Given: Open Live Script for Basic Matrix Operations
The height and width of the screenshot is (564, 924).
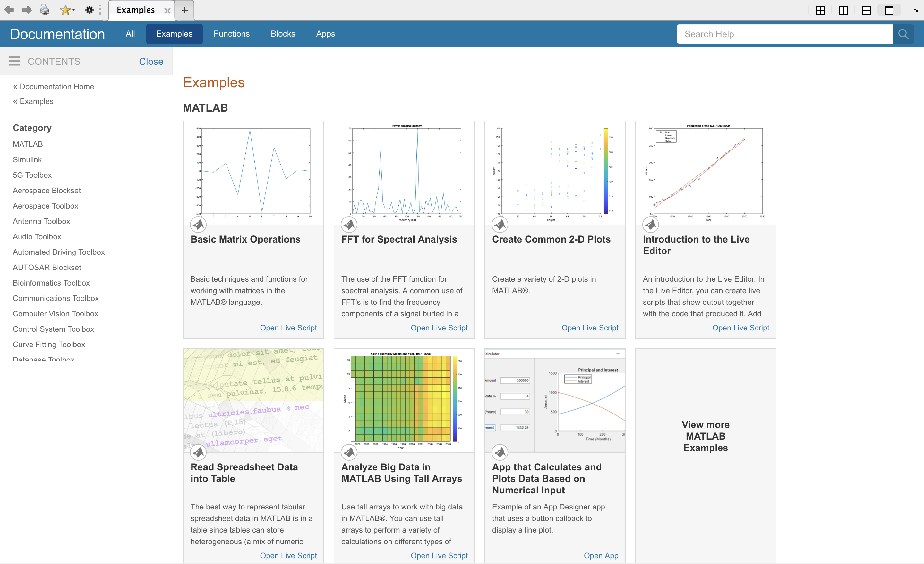Looking at the screenshot, I should click(288, 328).
